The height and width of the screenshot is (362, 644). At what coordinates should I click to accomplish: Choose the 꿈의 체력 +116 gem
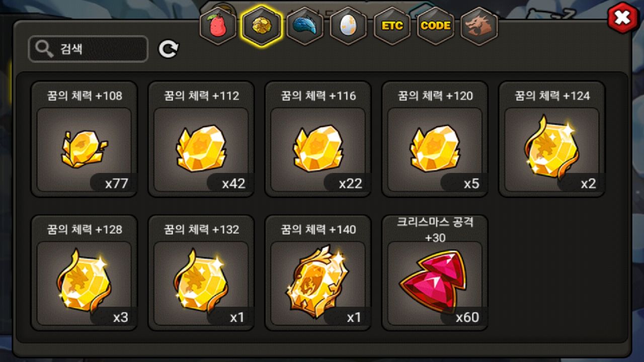[318, 139]
